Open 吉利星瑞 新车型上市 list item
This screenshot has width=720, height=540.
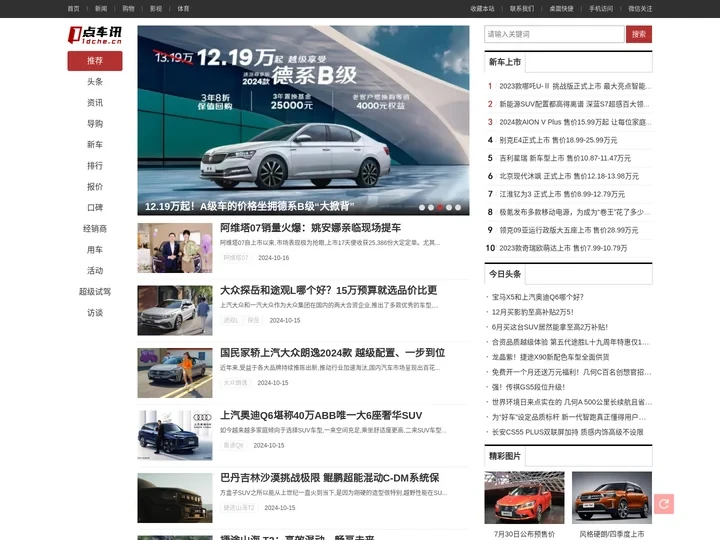pos(565,158)
